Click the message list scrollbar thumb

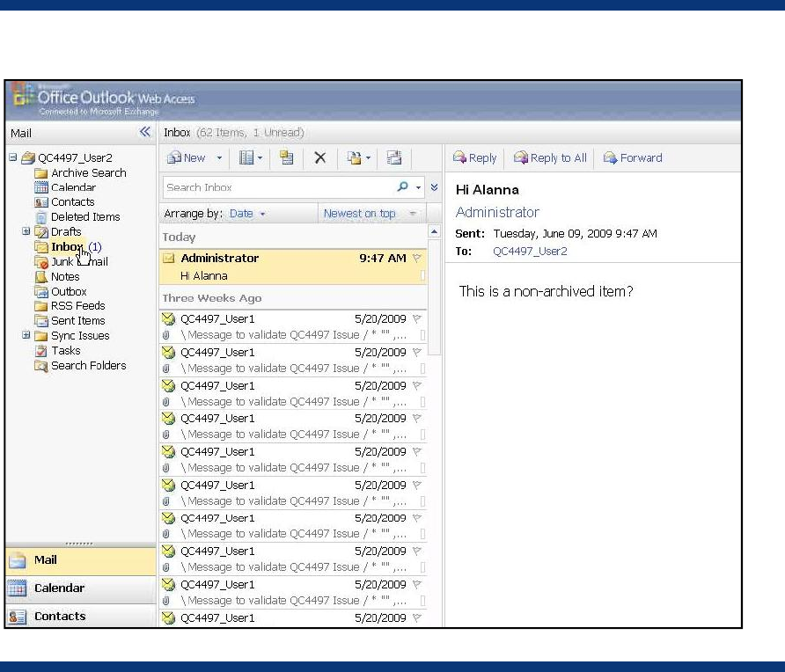click(x=435, y=297)
